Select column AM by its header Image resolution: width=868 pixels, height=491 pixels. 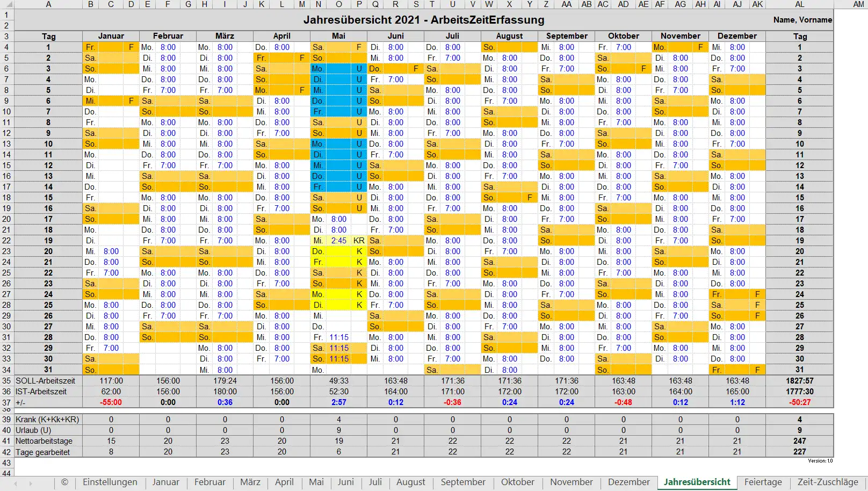pyautogui.click(x=858, y=4)
